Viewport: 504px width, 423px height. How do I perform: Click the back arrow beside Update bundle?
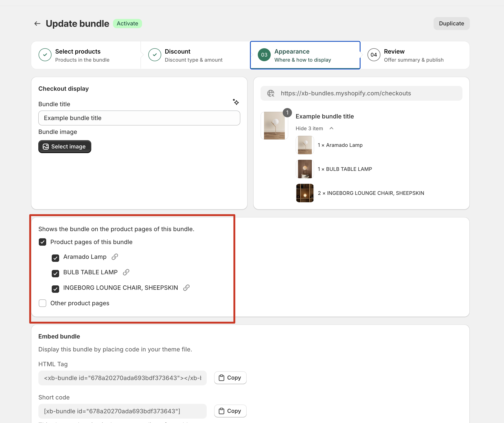37,24
